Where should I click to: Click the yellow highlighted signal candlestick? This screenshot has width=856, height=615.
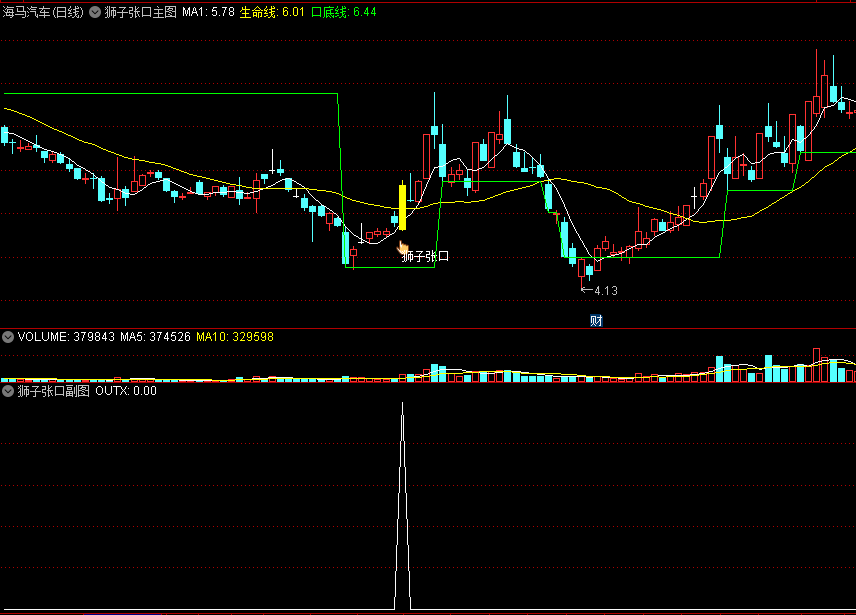click(x=402, y=207)
